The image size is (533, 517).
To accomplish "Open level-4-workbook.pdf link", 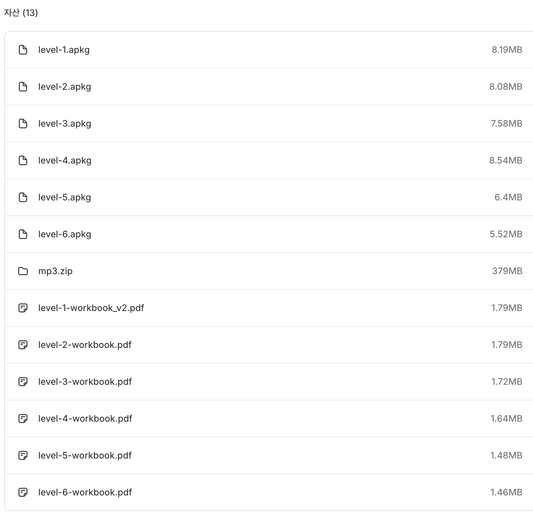I will [85, 419].
